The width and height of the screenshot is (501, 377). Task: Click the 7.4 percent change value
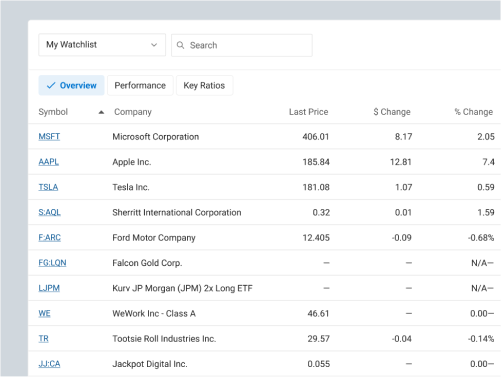[x=488, y=162]
